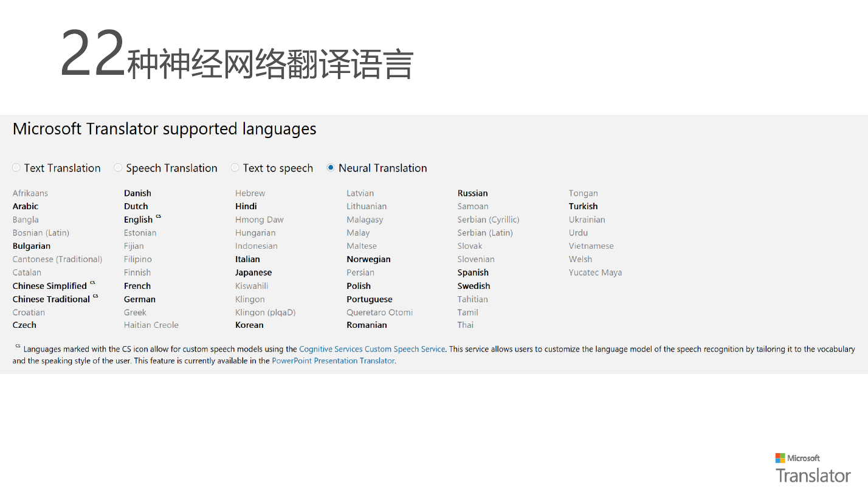This screenshot has width=868, height=489.
Task: Click the 'Serbian (Cyrillic)' language entry
Action: (489, 220)
